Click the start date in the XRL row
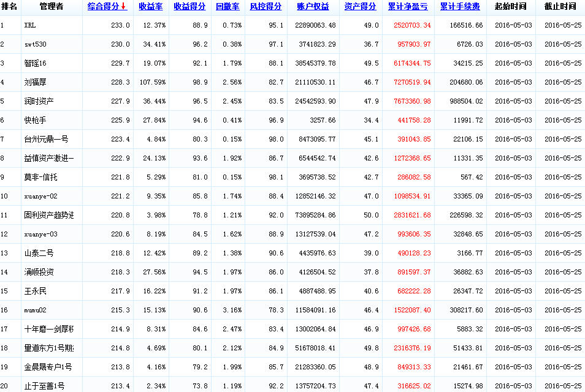This screenshot has width=585, height=392. 513,25
